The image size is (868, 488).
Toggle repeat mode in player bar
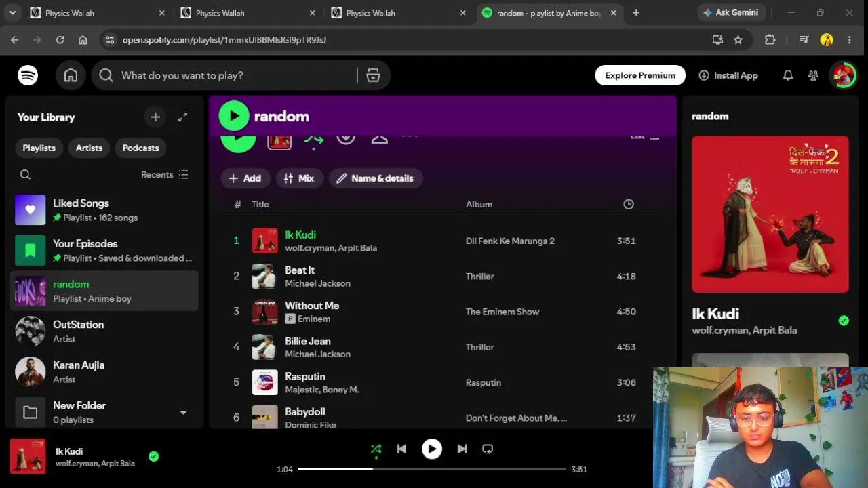pos(488,449)
